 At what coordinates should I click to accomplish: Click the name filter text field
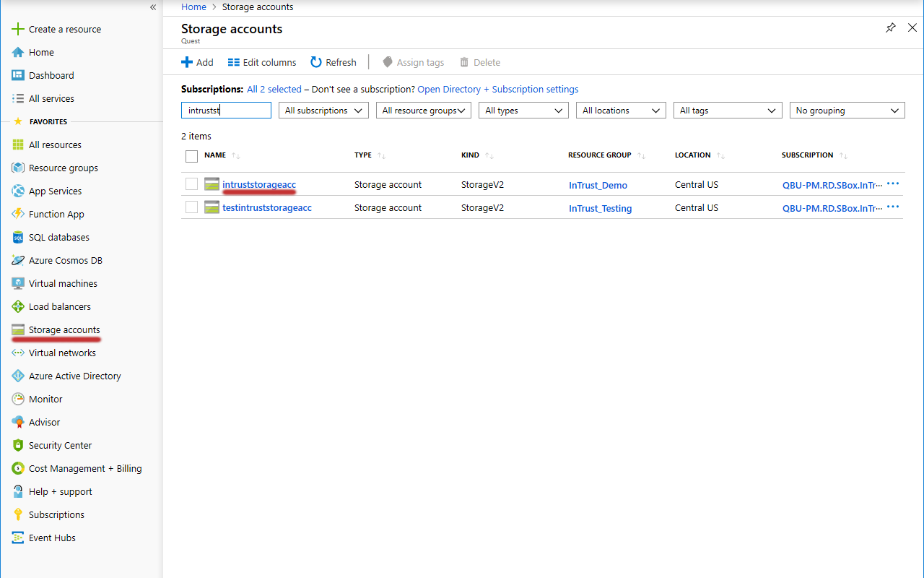(x=226, y=111)
